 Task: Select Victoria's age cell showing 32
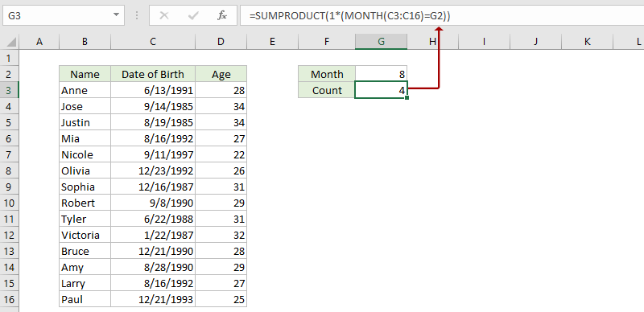(221, 235)
